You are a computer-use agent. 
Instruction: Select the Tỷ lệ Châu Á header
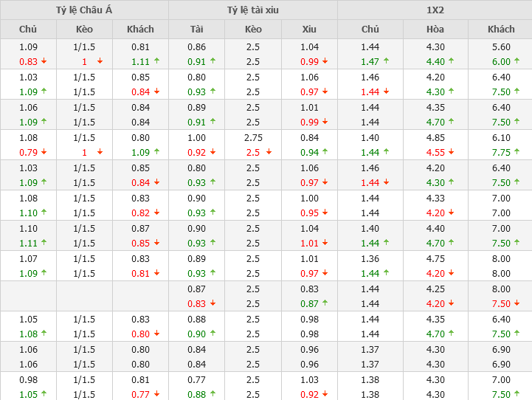[x=84, y=10]
